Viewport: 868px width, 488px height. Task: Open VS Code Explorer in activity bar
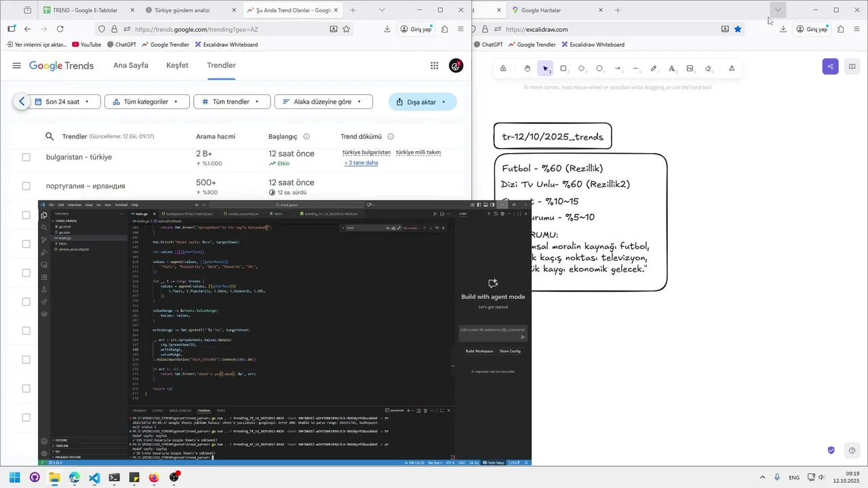pyautogui.click(x=44, y=216)
